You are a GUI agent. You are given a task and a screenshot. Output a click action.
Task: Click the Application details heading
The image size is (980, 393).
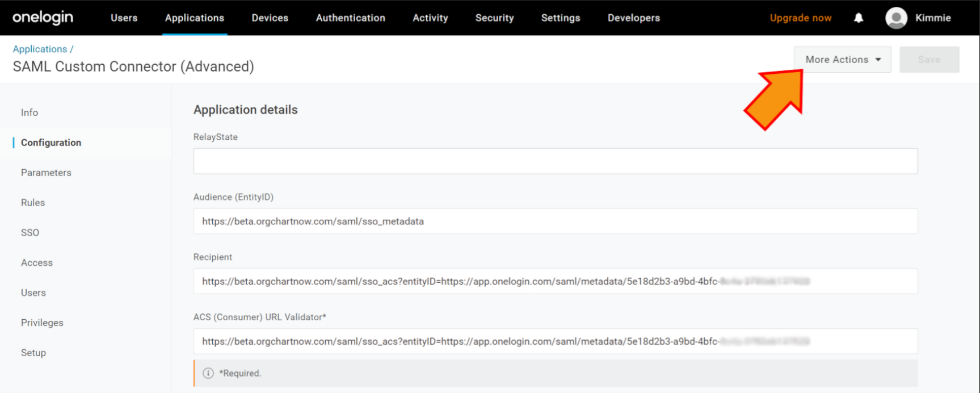pos(246,110)
